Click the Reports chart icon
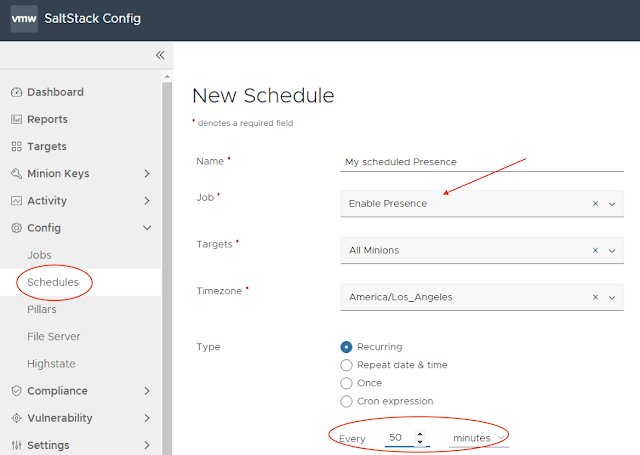Image resolution: width=640 pixels, height=455 pixels. coord(16,119)
